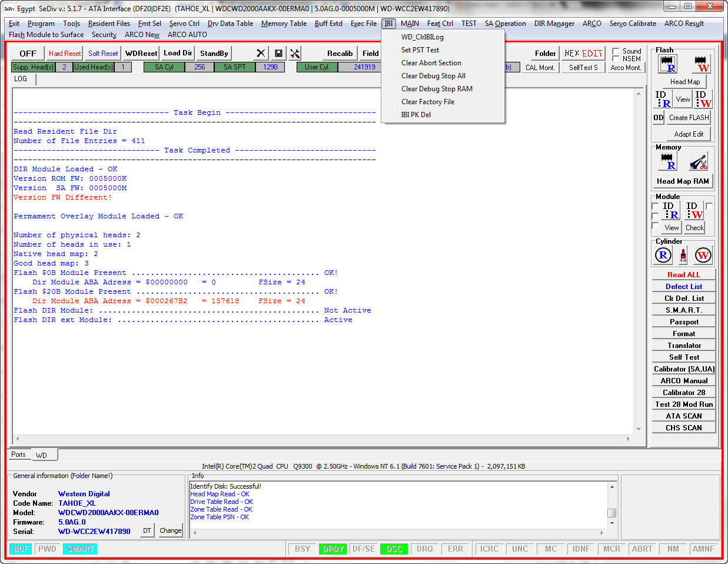Click the crossed tools settings icon
The image size is (728, 564).
click(295, 53)
